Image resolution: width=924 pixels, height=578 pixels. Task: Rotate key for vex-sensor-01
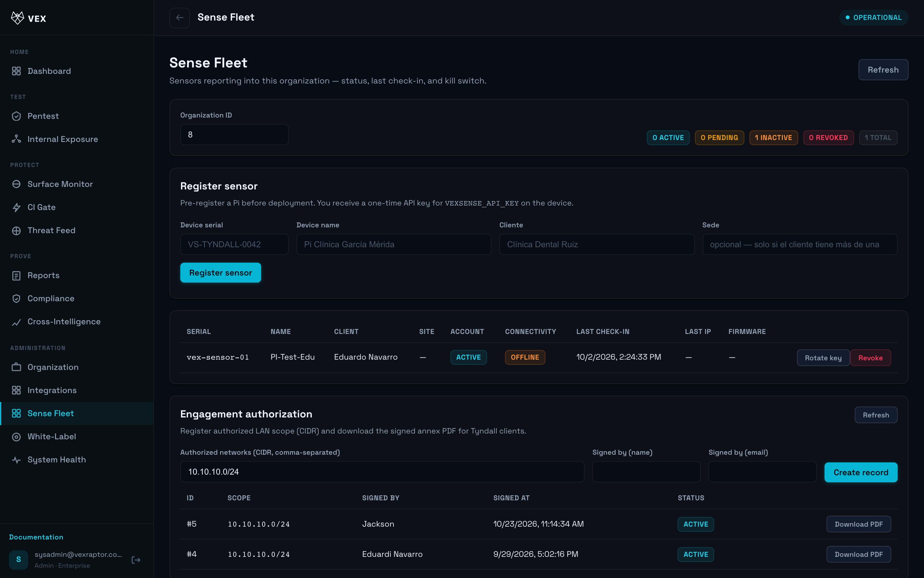pyautogui.click(x=823, y=358)
